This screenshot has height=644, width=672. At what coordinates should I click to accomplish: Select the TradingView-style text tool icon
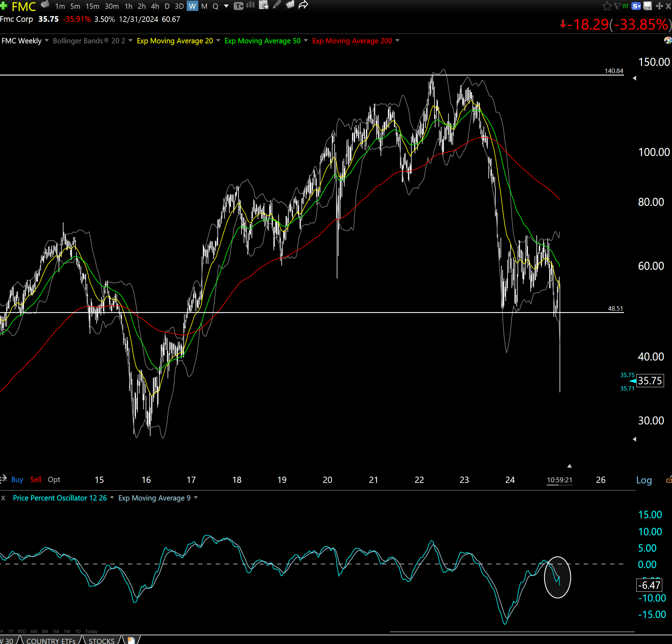(x=238, y=6)
